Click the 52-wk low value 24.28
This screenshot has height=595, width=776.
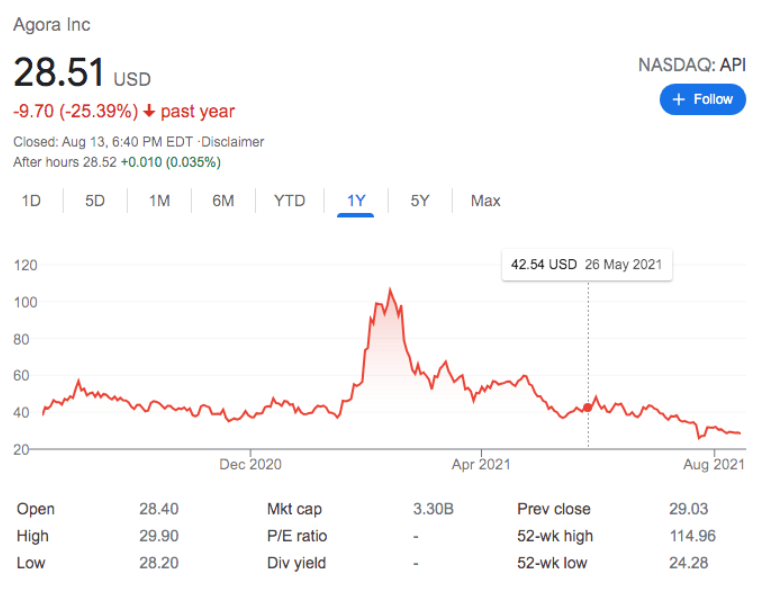(x=689, y=563)
